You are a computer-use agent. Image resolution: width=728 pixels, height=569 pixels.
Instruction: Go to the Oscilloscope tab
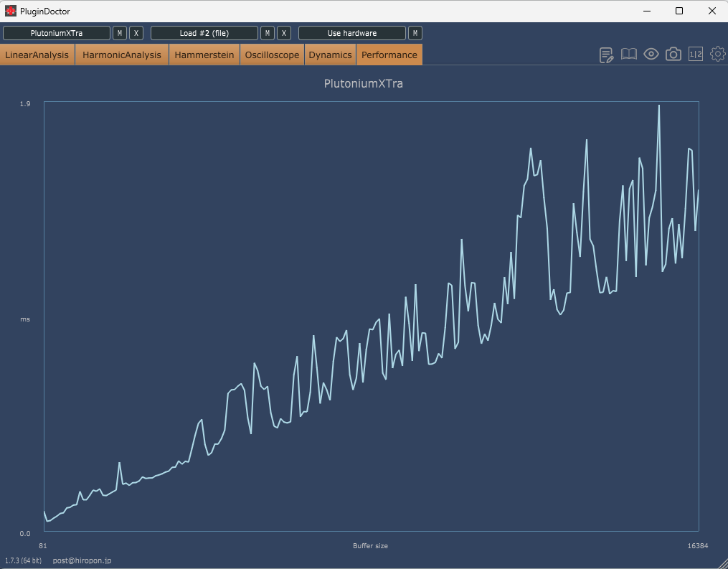point(272,55)
